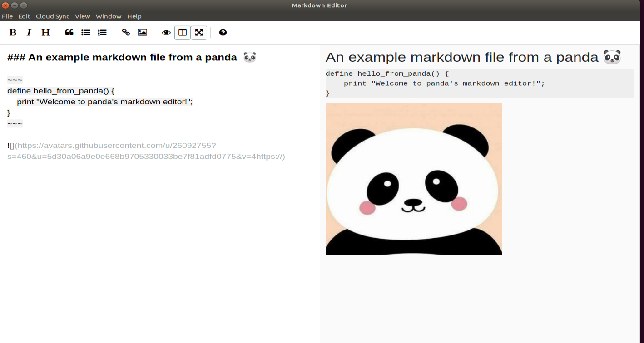This screenshot has width=644, height=343.
Task: Open the File menu
Action: tap(7, 16)
